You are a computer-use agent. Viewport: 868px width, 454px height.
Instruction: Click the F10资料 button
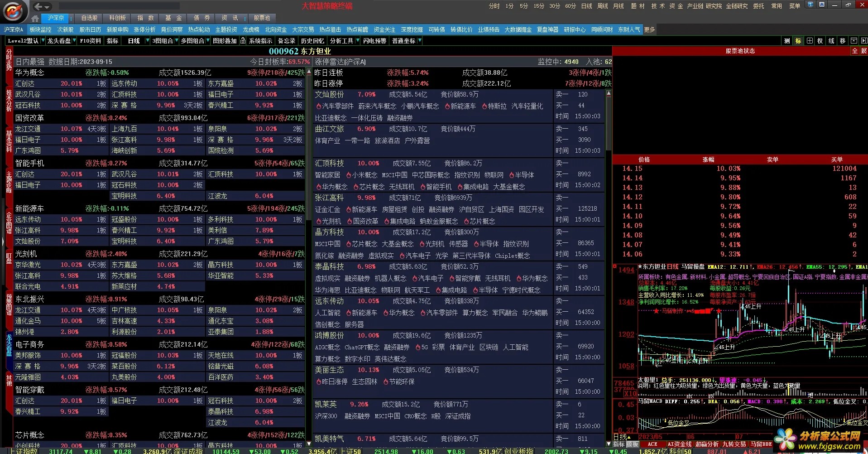[91, 41]
